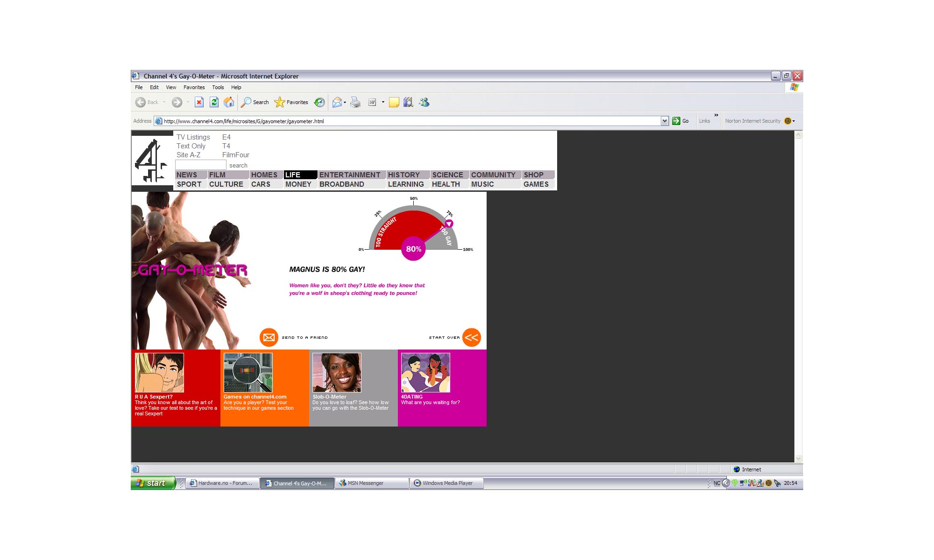Select the NEWS navigation tab
The width and height of the screenshot is (934, 560).
tap(191, 175)
